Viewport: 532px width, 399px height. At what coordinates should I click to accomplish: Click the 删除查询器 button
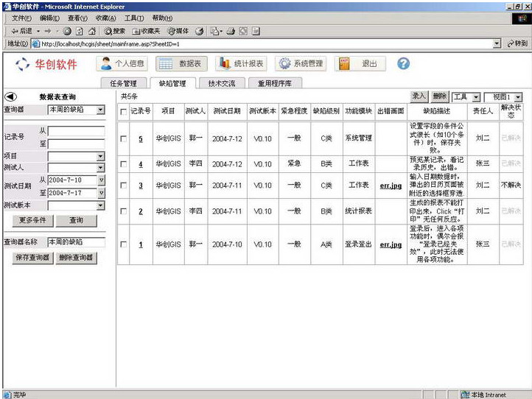[x=77, y=258]
